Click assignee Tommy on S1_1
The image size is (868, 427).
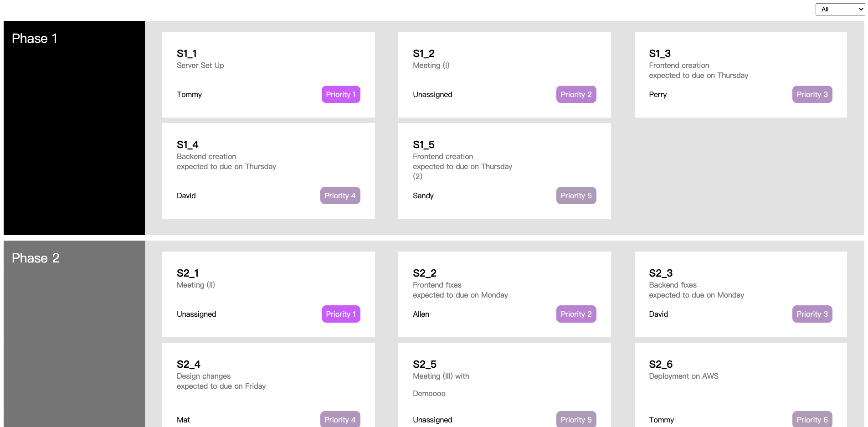point(189,94)
